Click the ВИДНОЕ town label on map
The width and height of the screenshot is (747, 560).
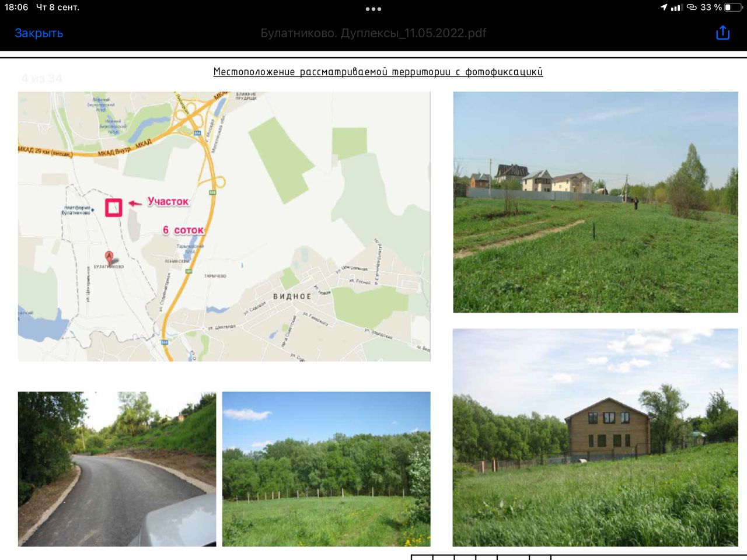(x=292, y=296)
